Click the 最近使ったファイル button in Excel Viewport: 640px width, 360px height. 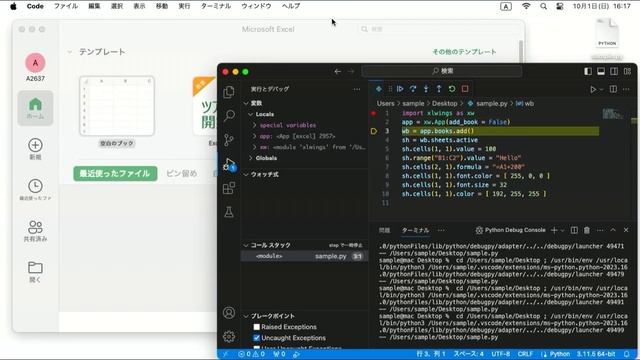coord(115,173)
